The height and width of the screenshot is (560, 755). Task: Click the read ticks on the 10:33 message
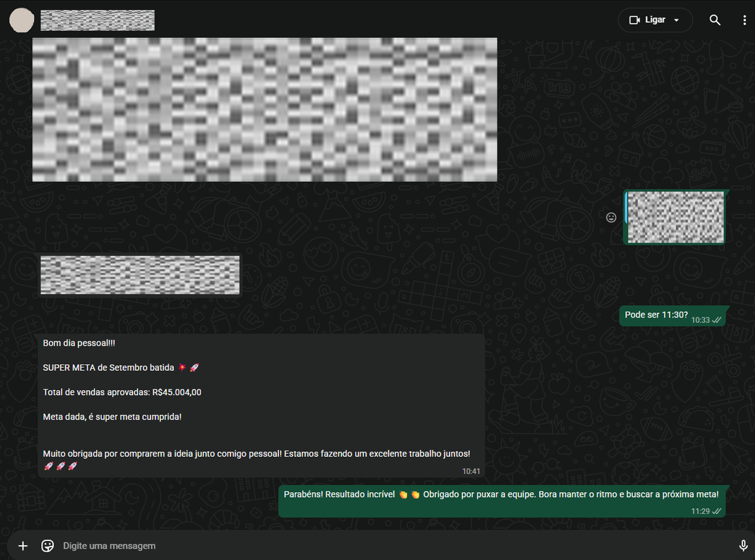tap(717, 320)
